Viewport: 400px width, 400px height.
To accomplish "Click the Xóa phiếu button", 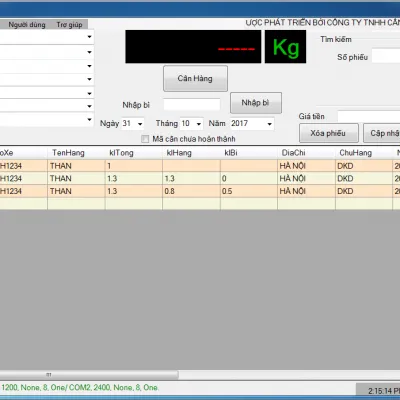I will [x=329, y=133].
